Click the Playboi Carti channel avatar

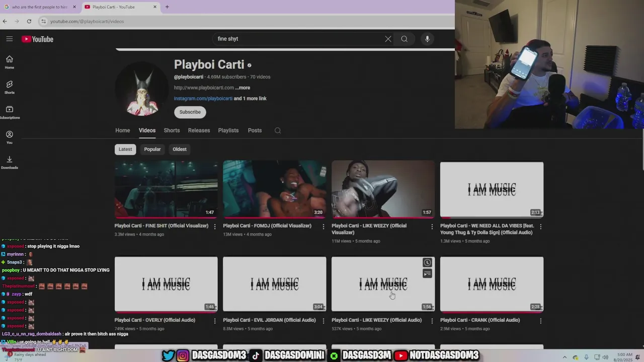142,89
